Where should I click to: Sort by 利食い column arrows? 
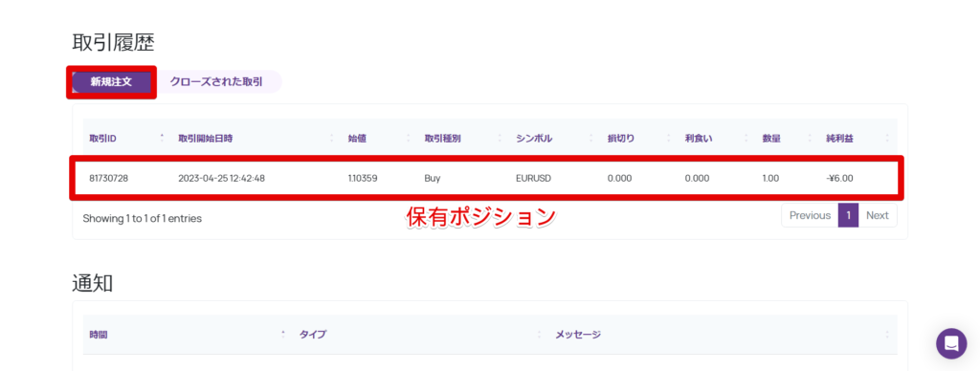click(746, 138)
